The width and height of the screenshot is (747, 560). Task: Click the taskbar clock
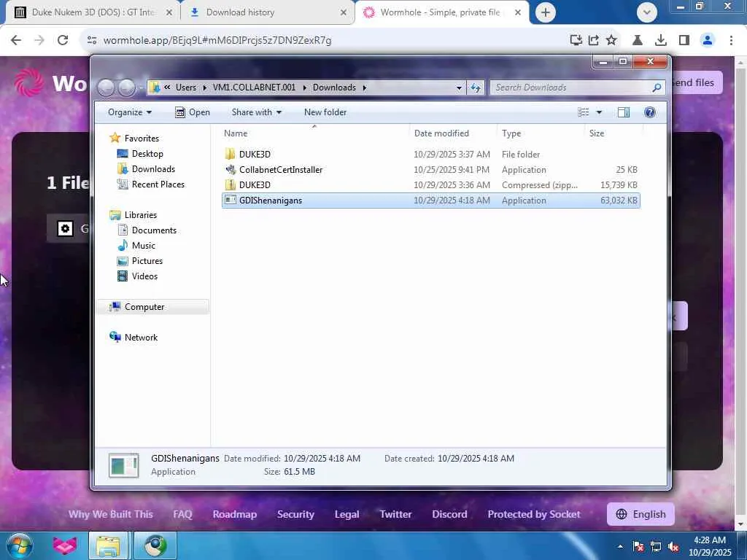coord(709,546)
